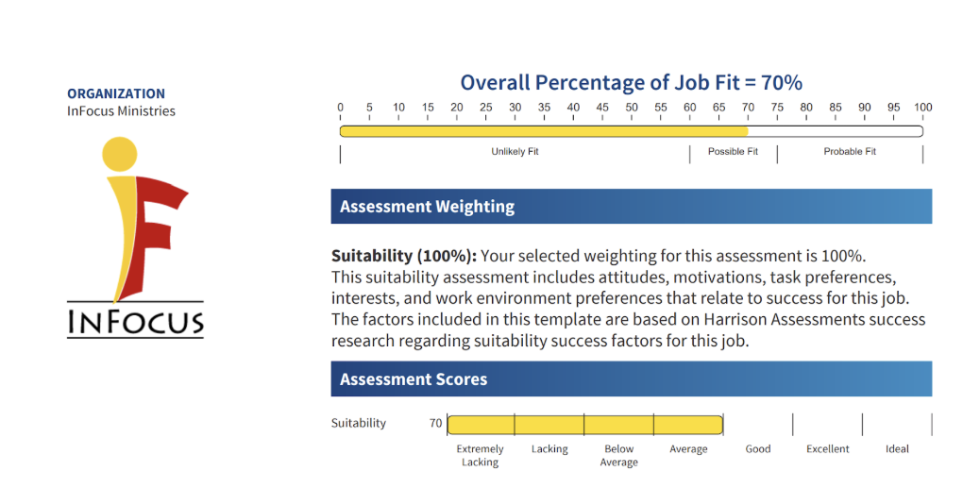Click the Overall Percentage of Job Fit title

[631, 83]
